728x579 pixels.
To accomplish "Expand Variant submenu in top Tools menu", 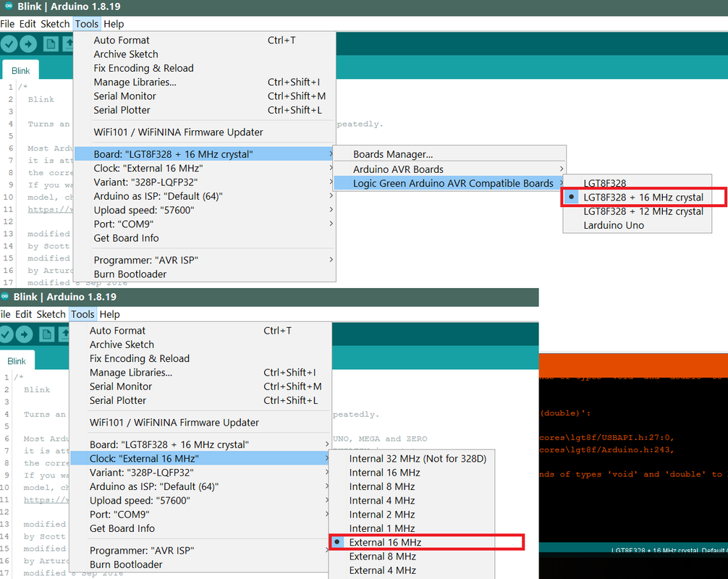I will tap(205, 182).
